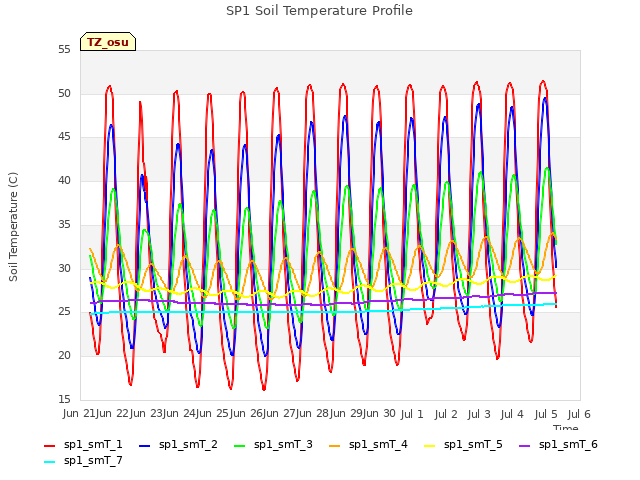Click the Jun 21 x-axis tick label

pos(80,414)
